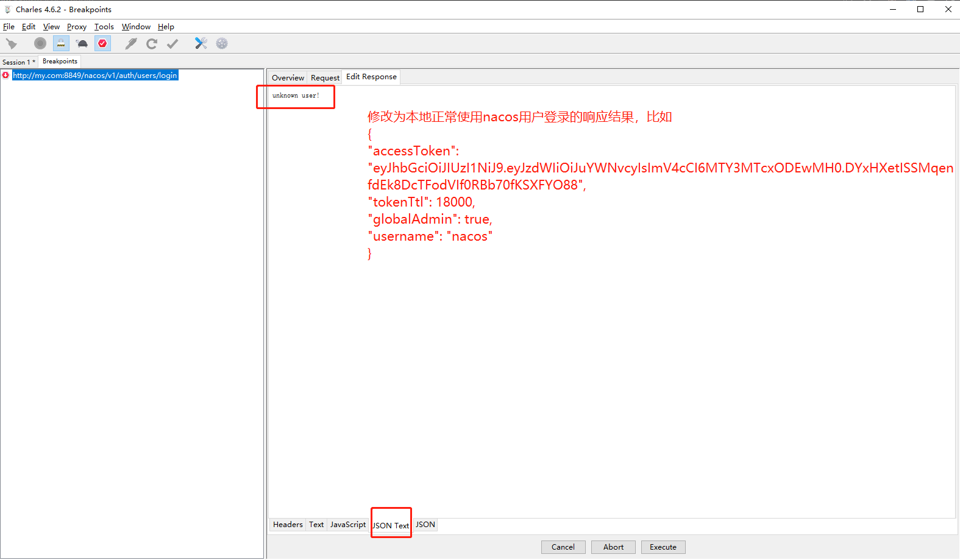Select the Request tab
This screenshot has width=960, height=560.
click(x=325, y=78)
